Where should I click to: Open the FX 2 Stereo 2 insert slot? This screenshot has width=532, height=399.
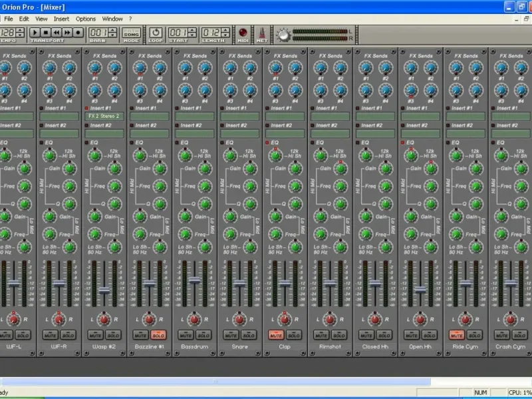coord(104,116)
